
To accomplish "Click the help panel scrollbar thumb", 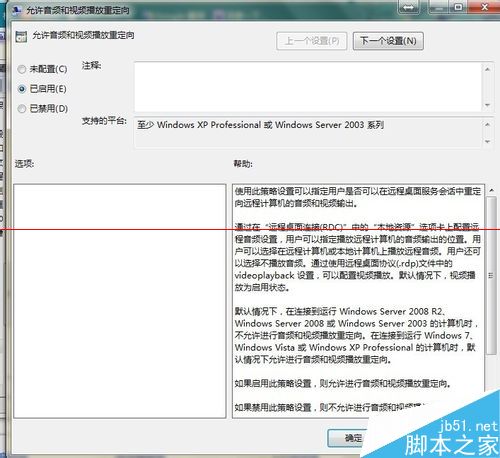I will pyautogui.click(x=491, y=275).
